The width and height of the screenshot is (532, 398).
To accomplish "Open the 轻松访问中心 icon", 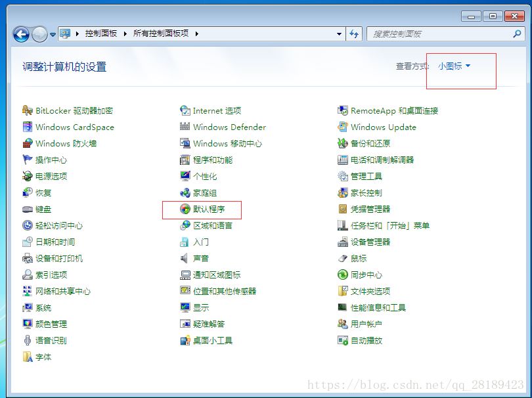I will (28, 225).
